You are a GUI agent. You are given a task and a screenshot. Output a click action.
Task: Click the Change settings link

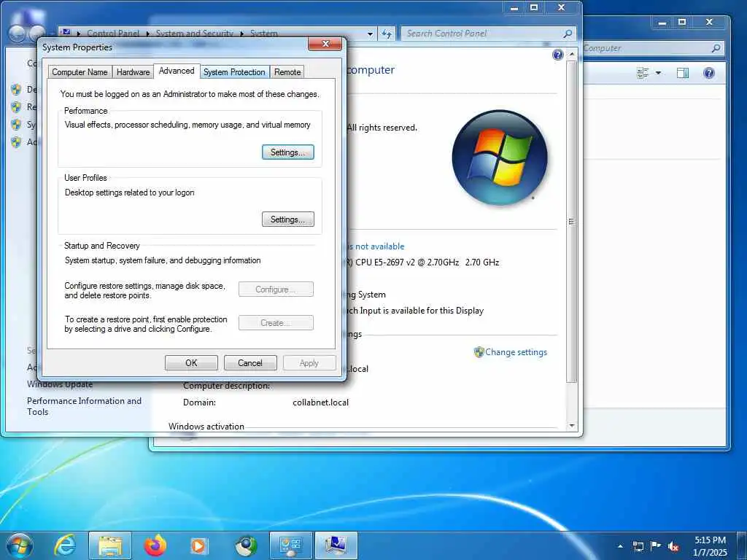click(x=516, y=352)
